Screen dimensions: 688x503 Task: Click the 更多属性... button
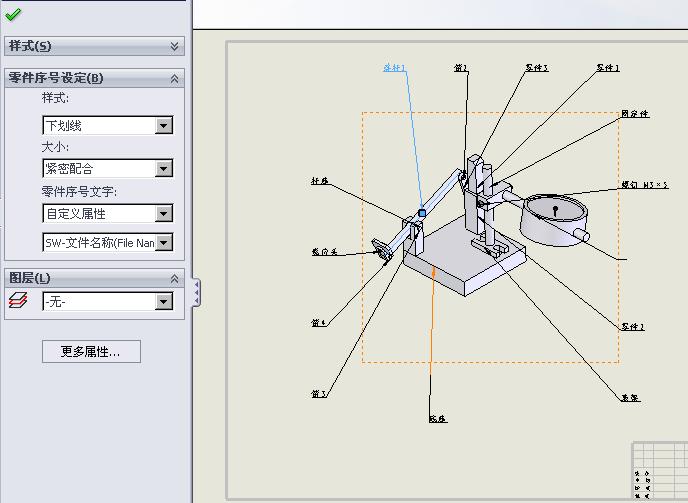pyautogui.click(x=91, y=351)
